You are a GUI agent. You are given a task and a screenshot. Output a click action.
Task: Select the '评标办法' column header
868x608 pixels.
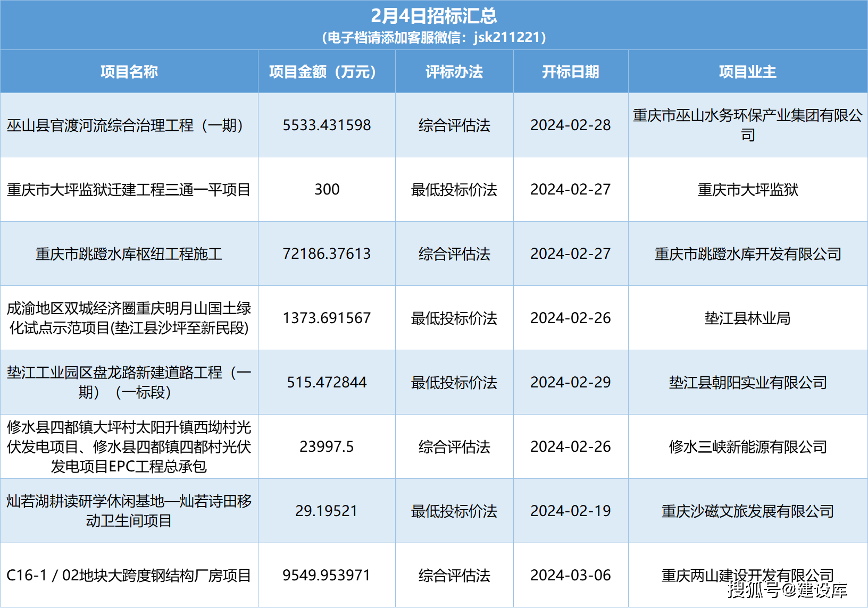(x=454, y=72)
